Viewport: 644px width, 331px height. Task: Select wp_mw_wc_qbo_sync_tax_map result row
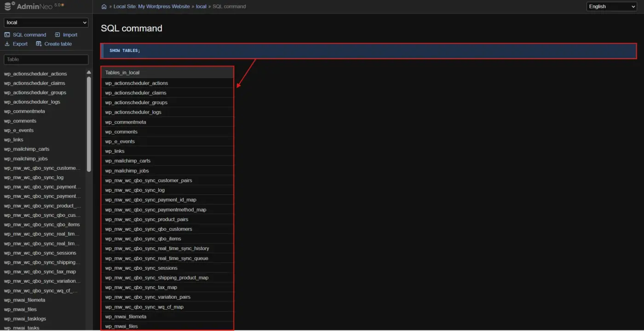(x=167, y=287)
